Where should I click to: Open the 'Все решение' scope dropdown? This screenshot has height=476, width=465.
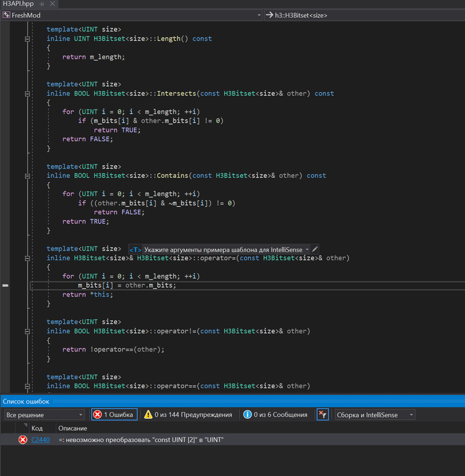point(44,415)
